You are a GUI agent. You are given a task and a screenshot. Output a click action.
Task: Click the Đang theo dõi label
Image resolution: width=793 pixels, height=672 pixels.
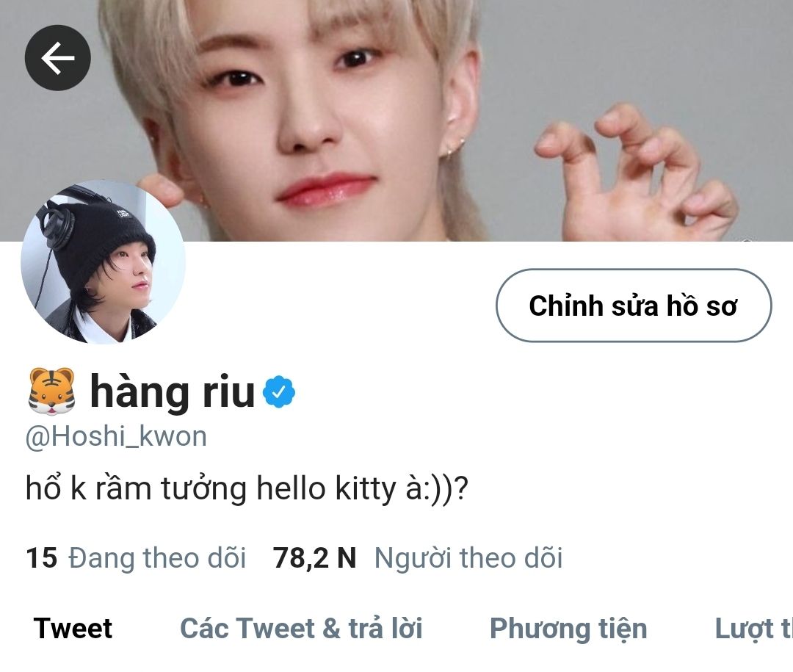coord(157,557)
